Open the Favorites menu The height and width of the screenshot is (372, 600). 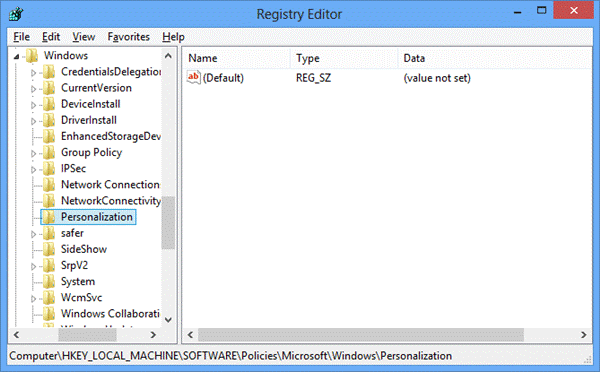pyautogui.click(x=128, y=37)
